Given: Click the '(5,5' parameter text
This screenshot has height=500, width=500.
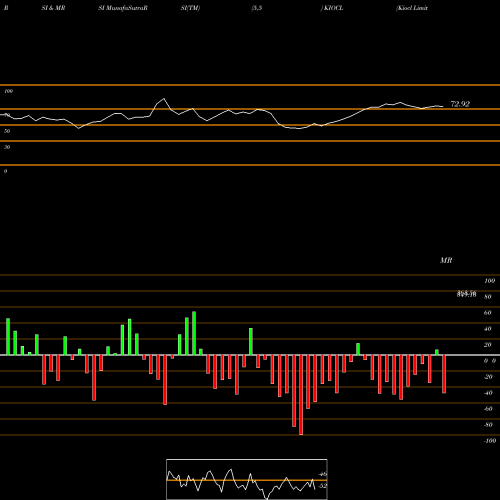Looking at the screenshot, I should [x=257, y=8].
